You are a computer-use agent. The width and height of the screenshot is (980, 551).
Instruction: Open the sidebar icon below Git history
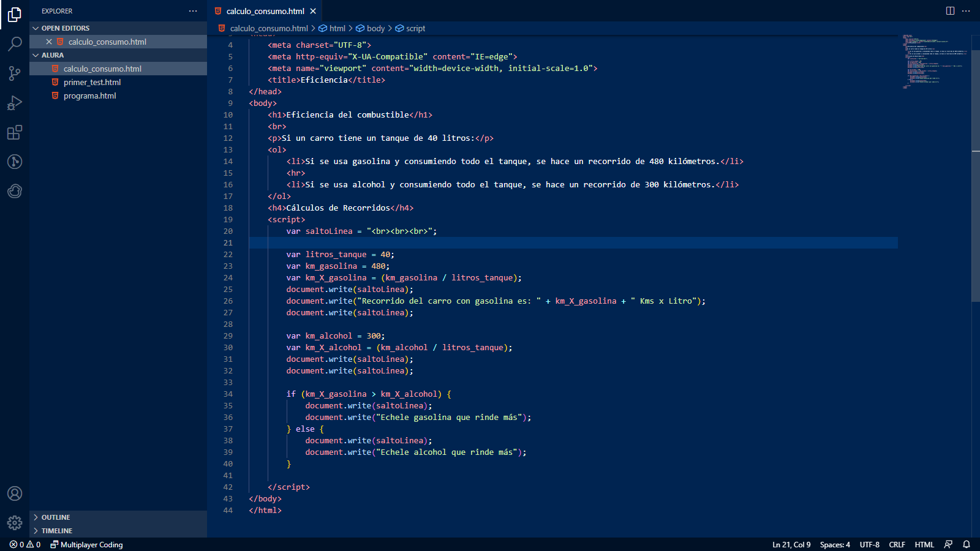coord(15,191)
